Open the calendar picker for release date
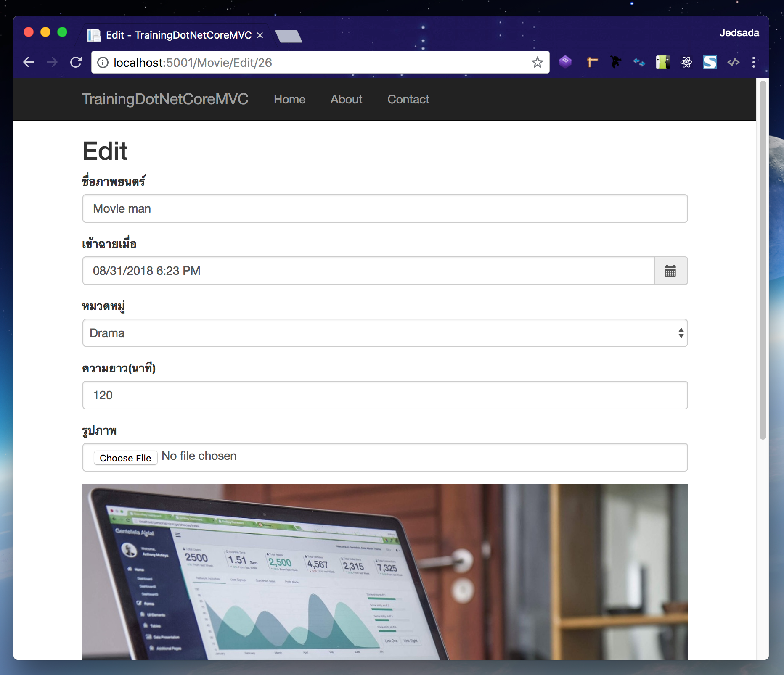784x675 pixels. click(x=671, y=271)
